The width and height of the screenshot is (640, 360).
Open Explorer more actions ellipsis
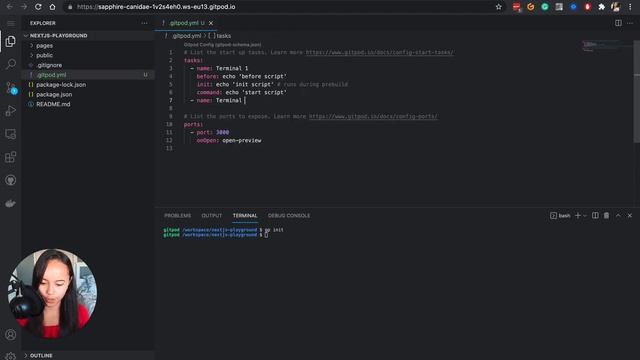pos(144,23)
